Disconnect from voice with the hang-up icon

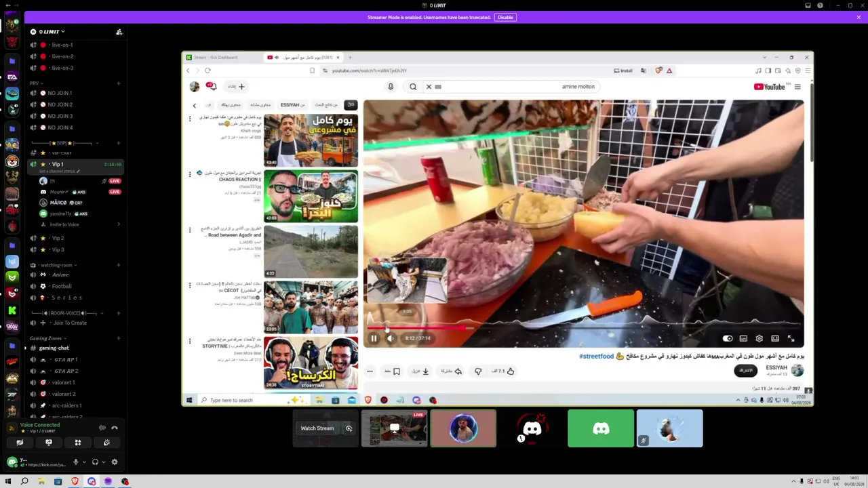115,428
